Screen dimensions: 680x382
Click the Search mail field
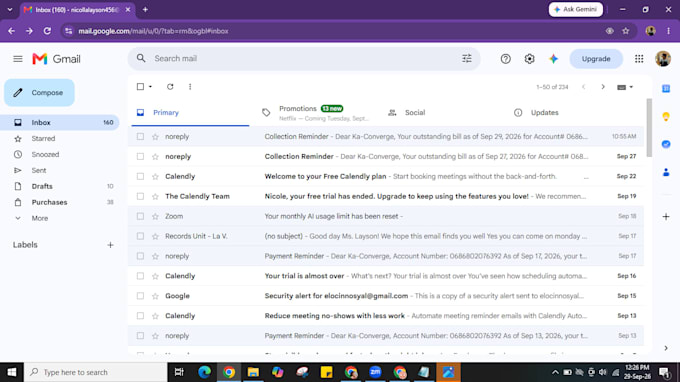click(304, 59)
